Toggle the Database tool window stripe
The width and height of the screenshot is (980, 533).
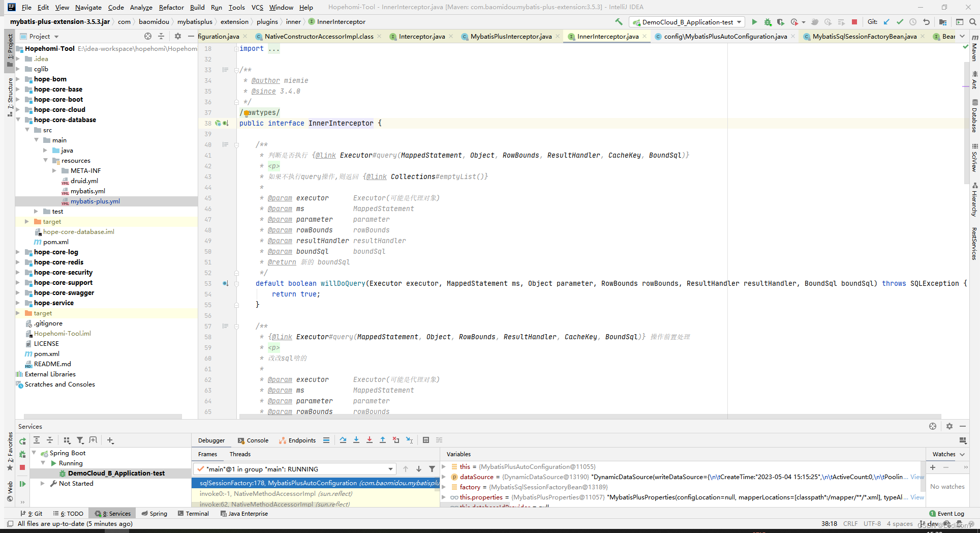coord(974,116)
